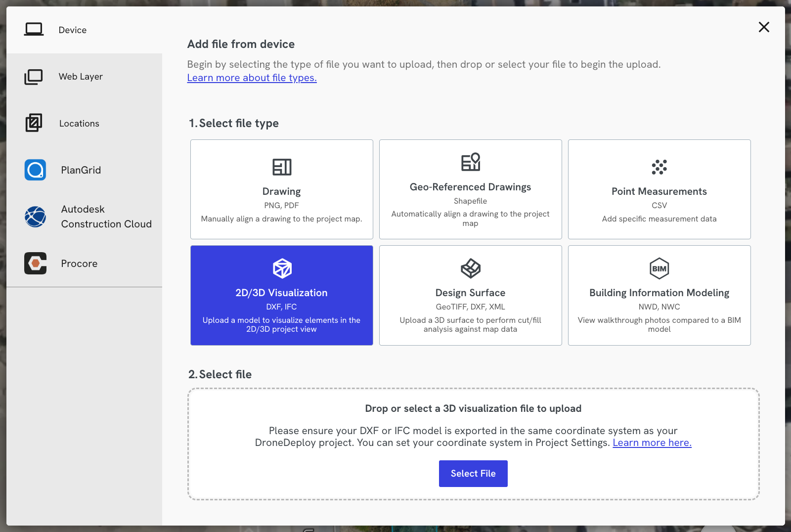Close the Add file dialog

coord(764,27)
